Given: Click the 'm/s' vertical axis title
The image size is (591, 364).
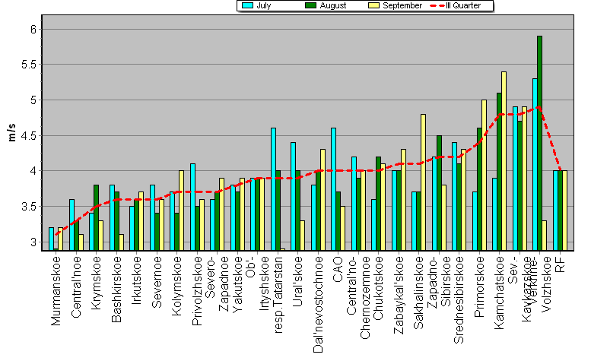Looking at the screenshot, I should 11,132.
